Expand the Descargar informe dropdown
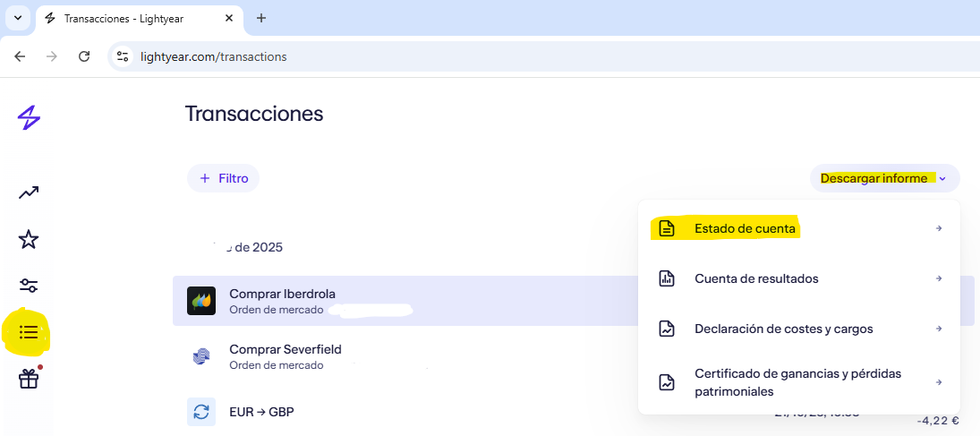This screenshot has width=980, height=436. tap(884, 178)
